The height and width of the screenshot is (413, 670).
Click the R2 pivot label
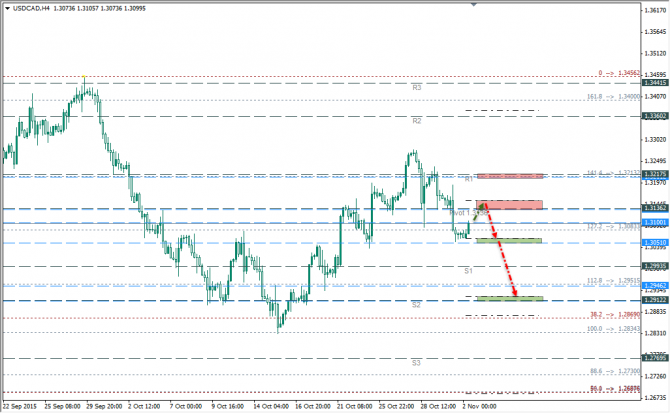[x=417, y=121]
